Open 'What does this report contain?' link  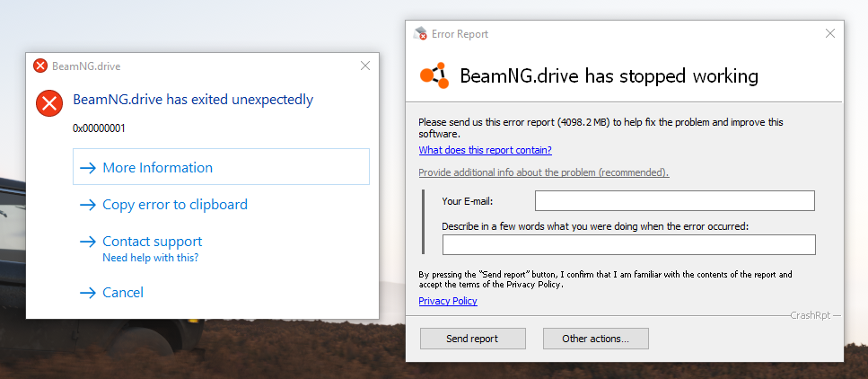[485, 150]
